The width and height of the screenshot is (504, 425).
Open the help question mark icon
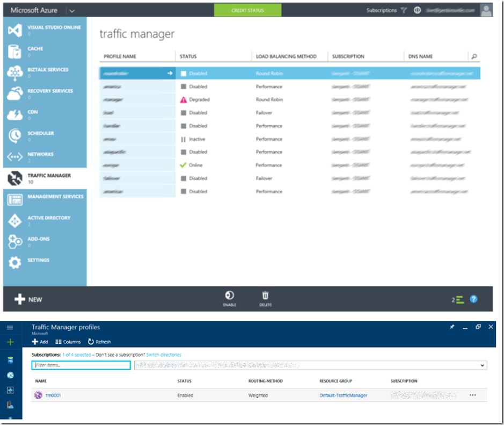(x=473, y=299)
